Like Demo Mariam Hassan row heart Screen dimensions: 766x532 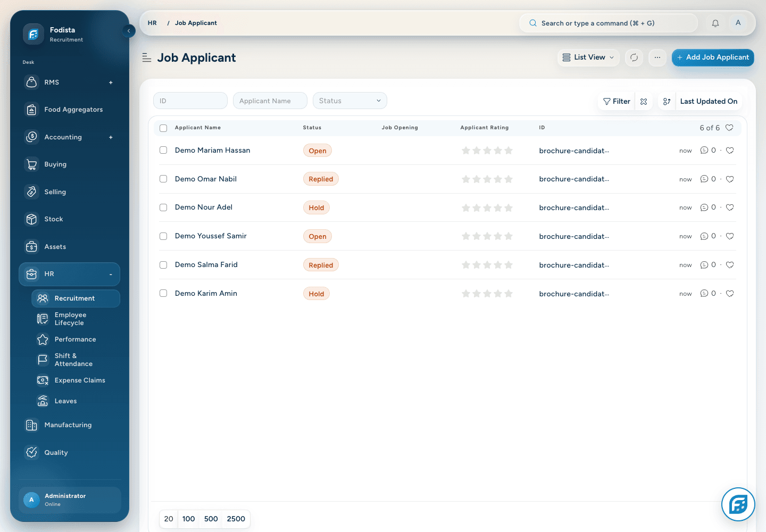pyautogui.click(x=730, y=151)
